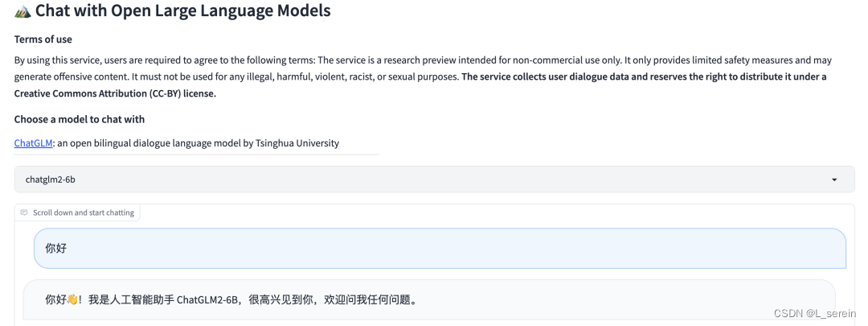Click the 'open bilingual dialogue language model' description
The image size is (868, 326).
click(x=199, y=143)
